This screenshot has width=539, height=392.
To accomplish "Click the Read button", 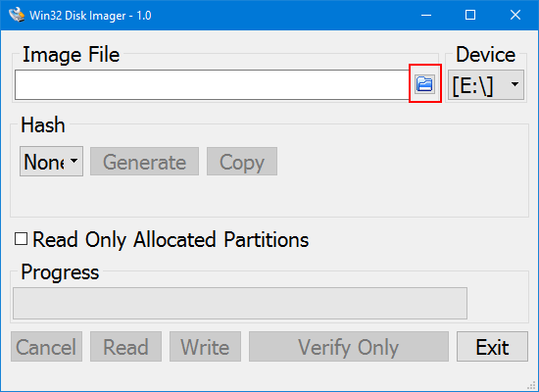I will tap(125, 346).
